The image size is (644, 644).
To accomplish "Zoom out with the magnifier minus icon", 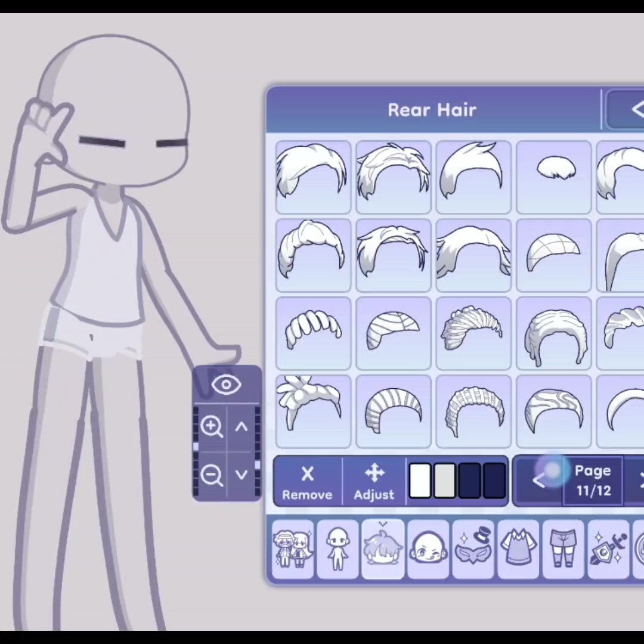I will click(x=212, y=475).
